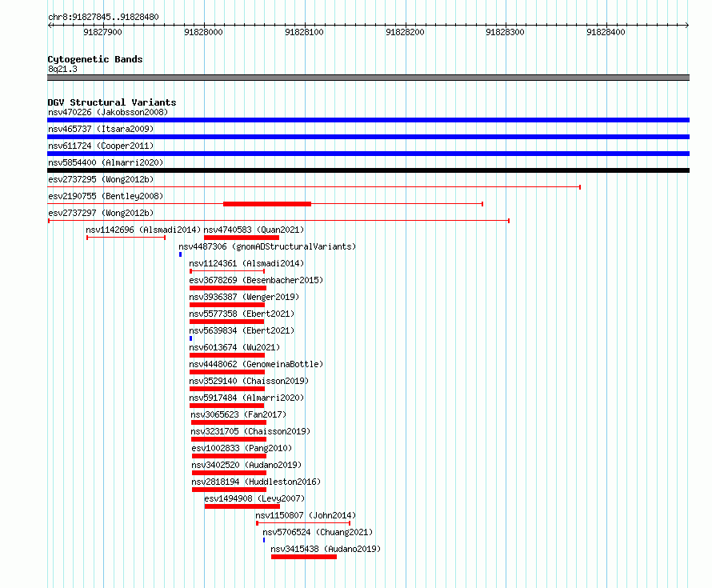Click ruler position 91828400
Image resolution: width=712 pixels, height=588 pixels.
606,32
